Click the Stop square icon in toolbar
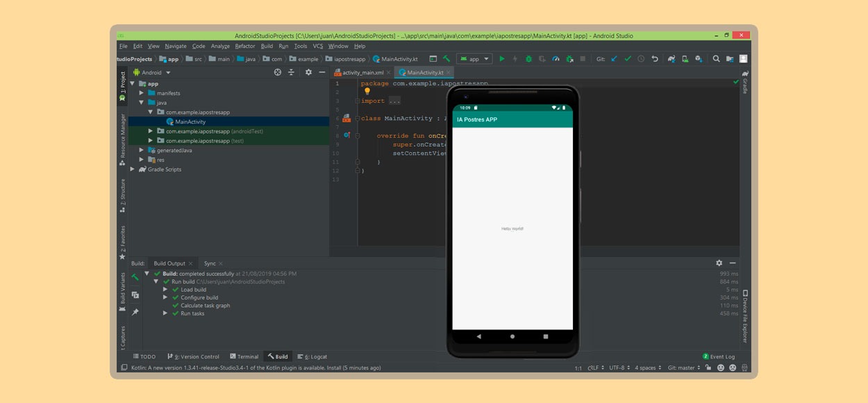This screenshot has width=868, height=403. (583, 59)
